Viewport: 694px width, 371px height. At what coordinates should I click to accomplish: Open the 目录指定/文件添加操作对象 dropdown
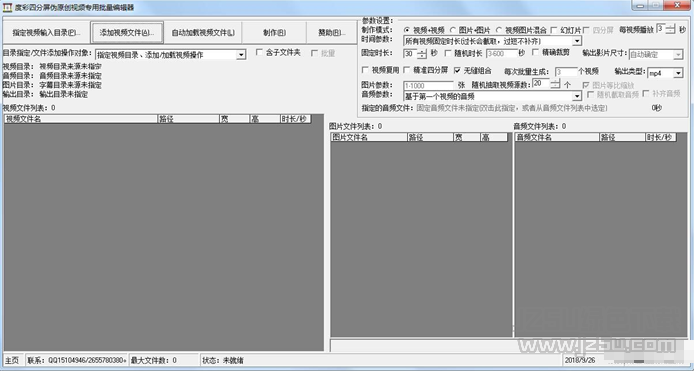click(170, 54)
